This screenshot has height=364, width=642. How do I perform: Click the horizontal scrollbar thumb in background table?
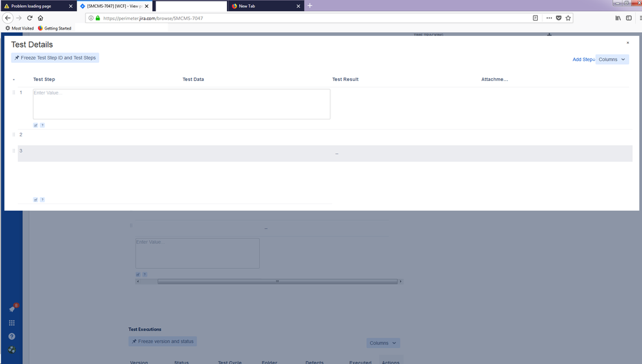tap(277, 281)
